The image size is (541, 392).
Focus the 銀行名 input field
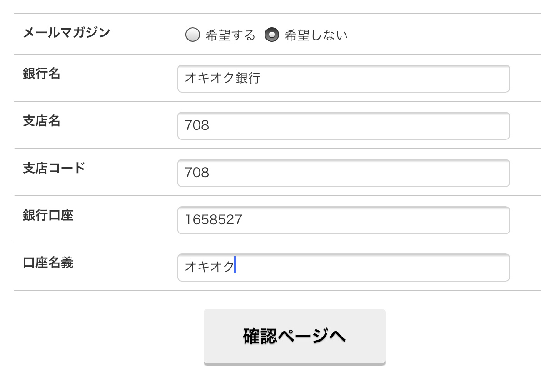pos(343,79)
